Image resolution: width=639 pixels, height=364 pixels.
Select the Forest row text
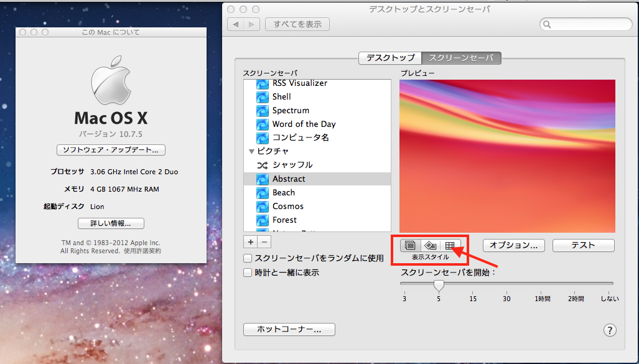click(284, 220)
